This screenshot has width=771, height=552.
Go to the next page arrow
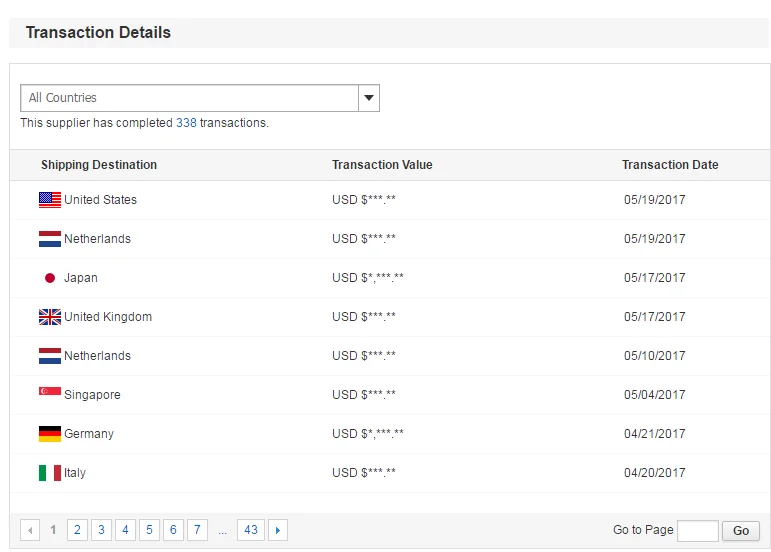[x=278, y=530]
